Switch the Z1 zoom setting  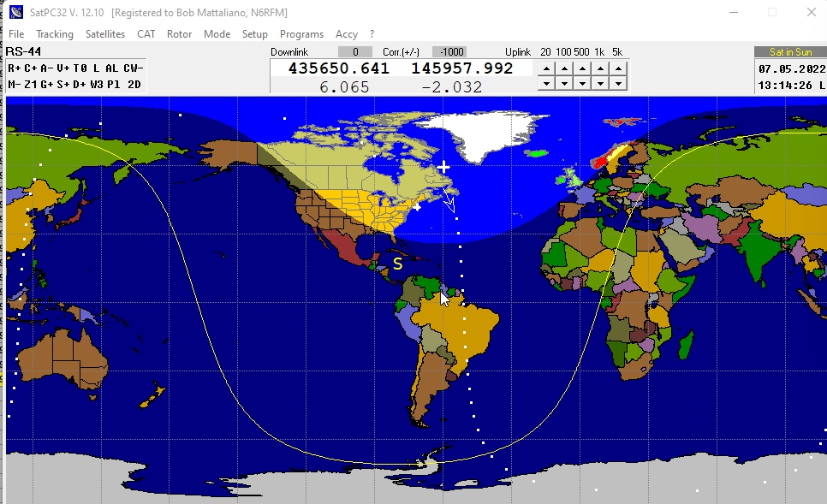click(31, 85)
